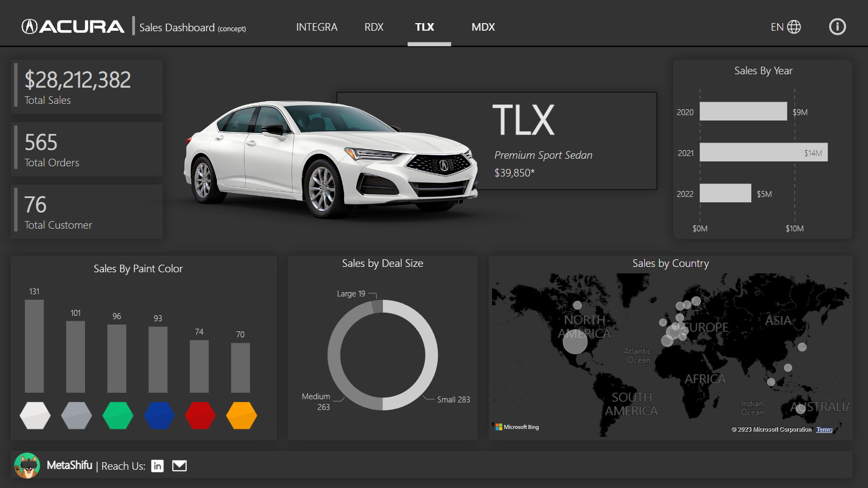
Task: Click the info icon in the top right
Action: (x=837, y=26)
